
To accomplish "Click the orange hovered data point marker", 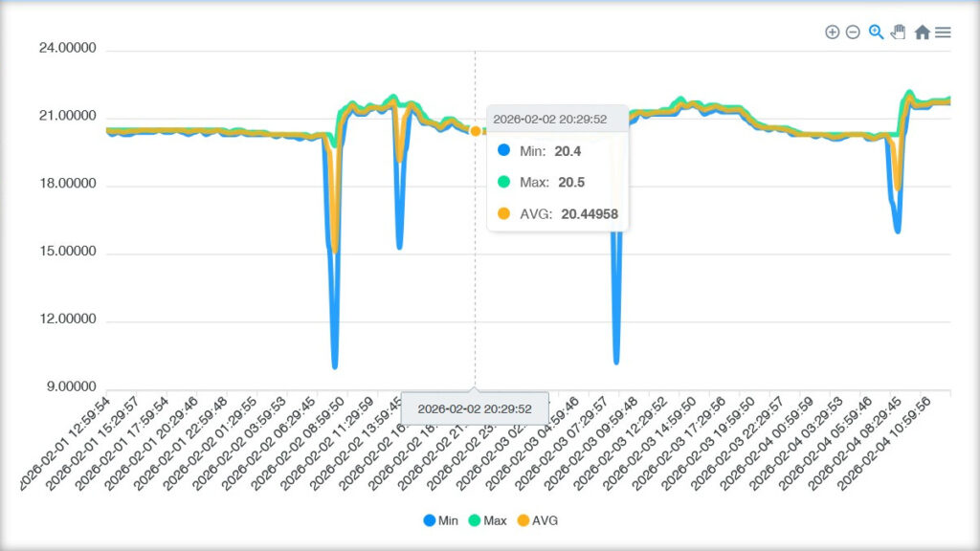I will coord(475,131).
